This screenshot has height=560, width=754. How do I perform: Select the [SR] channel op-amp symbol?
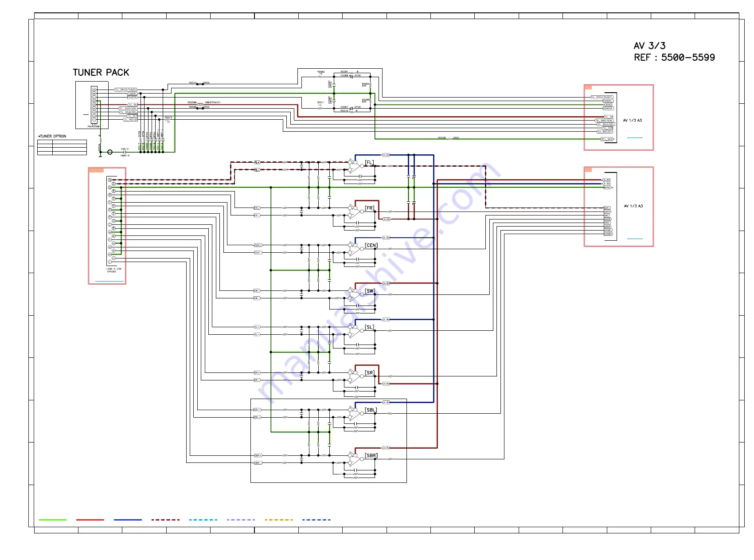[x=356, y=376]
